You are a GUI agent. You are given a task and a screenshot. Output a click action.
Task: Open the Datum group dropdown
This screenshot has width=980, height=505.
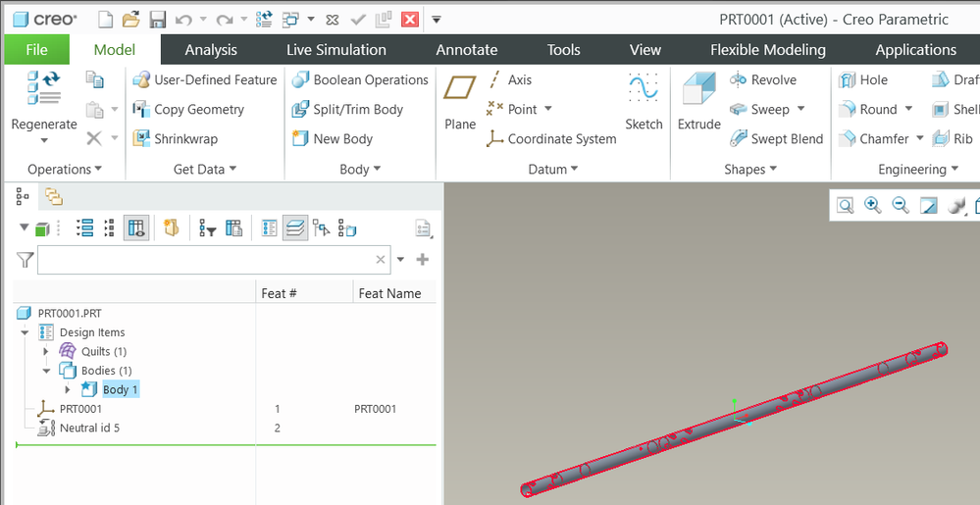(x=553, y=170)
